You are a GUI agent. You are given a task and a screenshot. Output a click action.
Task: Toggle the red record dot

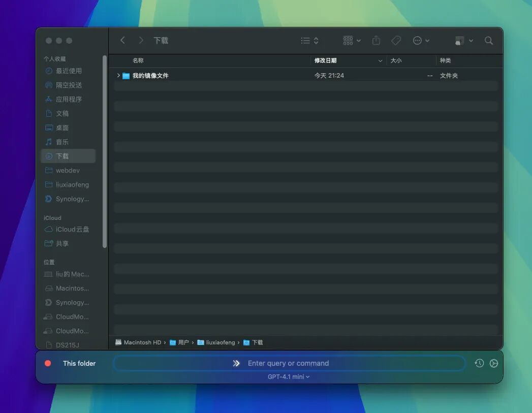pos(48,363)
